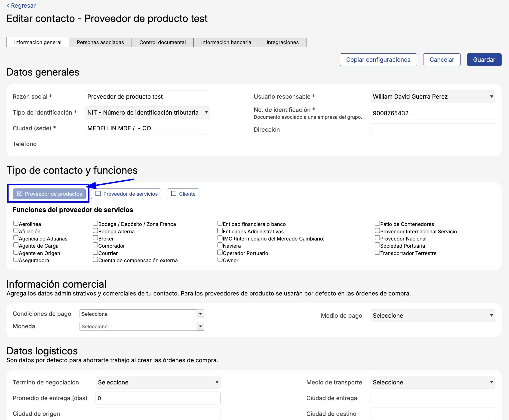
Task: Open the Información bancaria tab
Action: coord(226,42)
